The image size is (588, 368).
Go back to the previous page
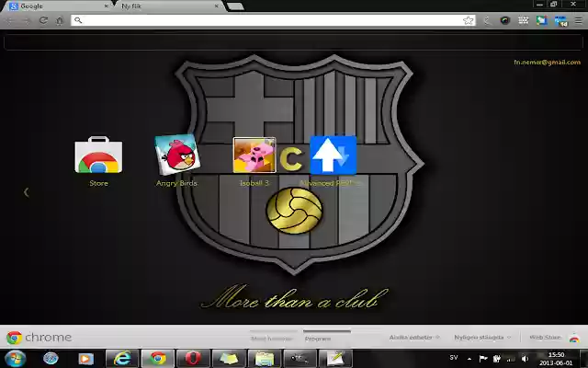pos(10,20)
